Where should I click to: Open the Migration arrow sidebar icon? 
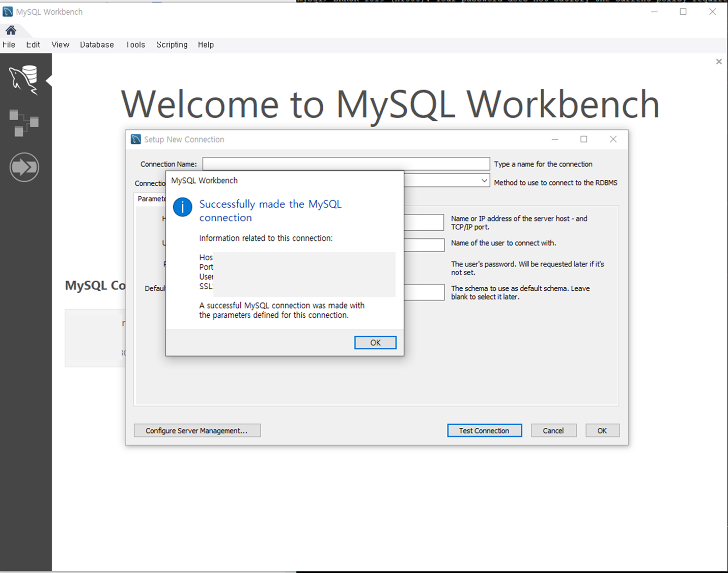click(x=24, y=167)
